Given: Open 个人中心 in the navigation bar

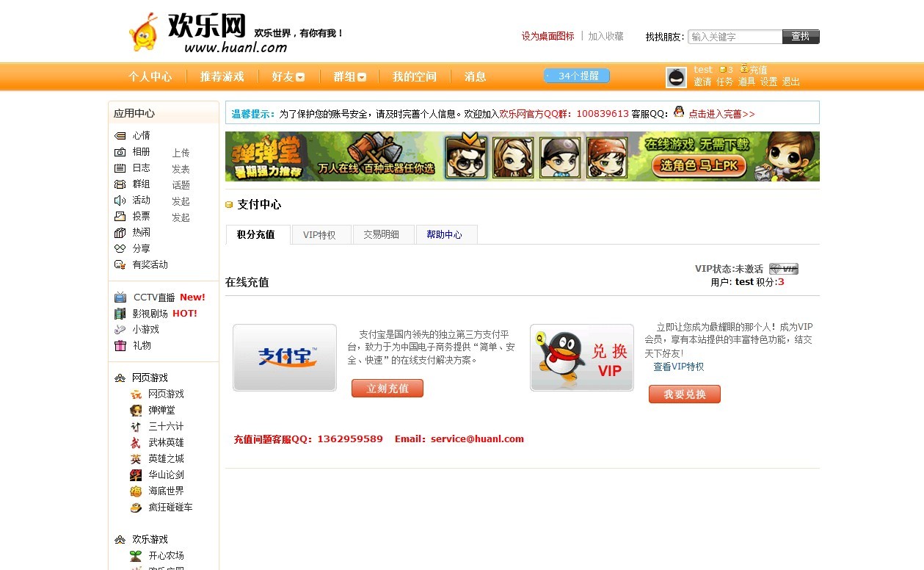Looking at the screenshot, I should click(x=150, y=76).
